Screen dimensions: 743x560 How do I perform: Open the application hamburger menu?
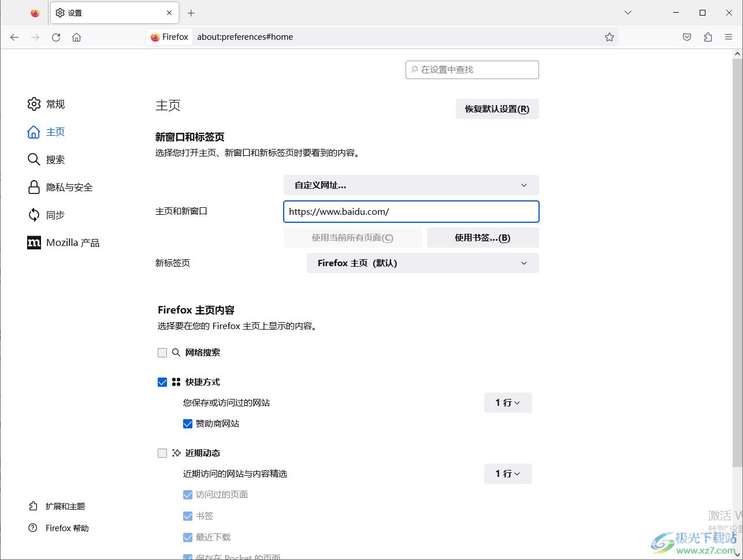[x=729, y=37]
